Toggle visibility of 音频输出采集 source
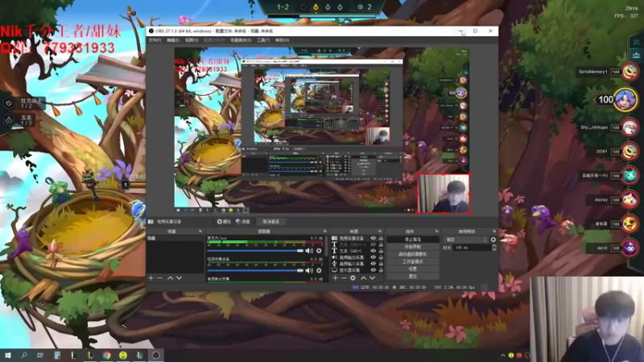The image size is (644, 362). 374,257
